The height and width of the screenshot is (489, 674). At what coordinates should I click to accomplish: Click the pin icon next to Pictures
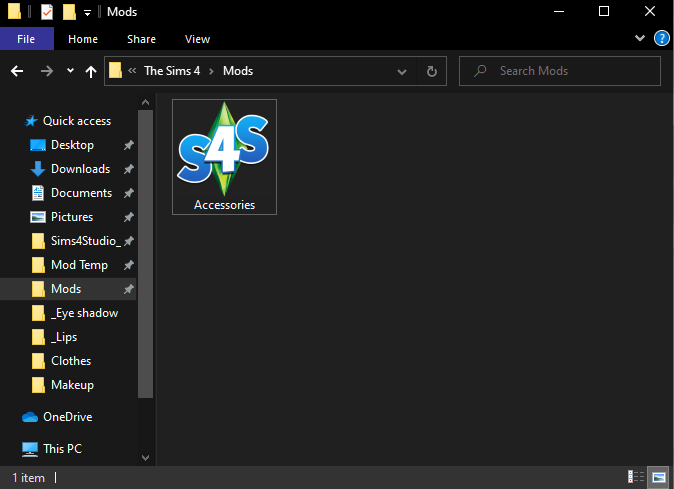(129, 217)
